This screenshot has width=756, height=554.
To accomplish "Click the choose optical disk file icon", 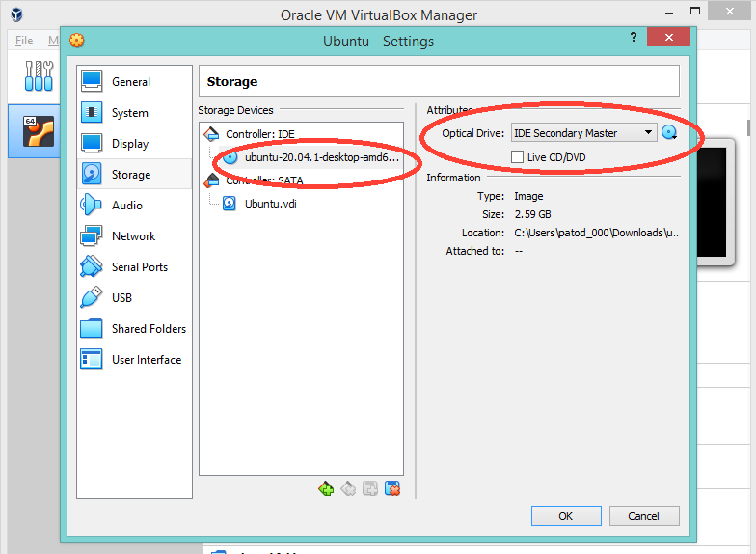I will pos(669,132).
